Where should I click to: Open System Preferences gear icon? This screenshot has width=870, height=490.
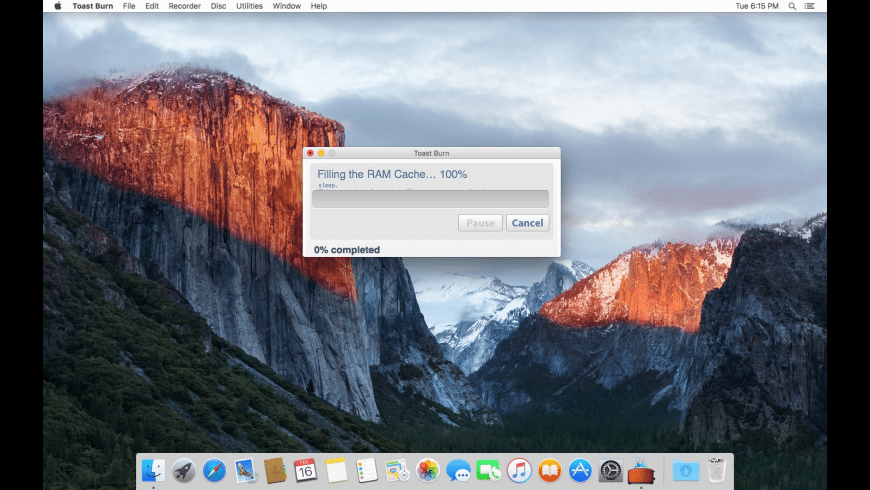pyautogui.click(x=610, y=471)
